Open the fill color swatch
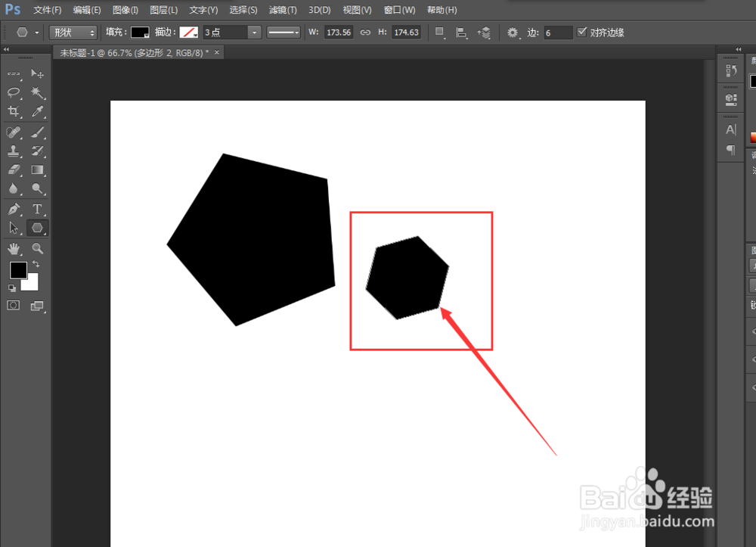 (x=141, y=33)
